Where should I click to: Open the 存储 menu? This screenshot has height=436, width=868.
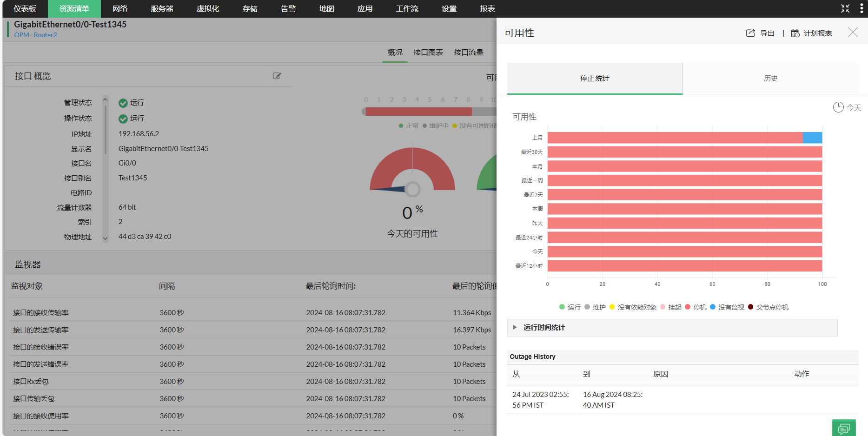coord(250,9)
